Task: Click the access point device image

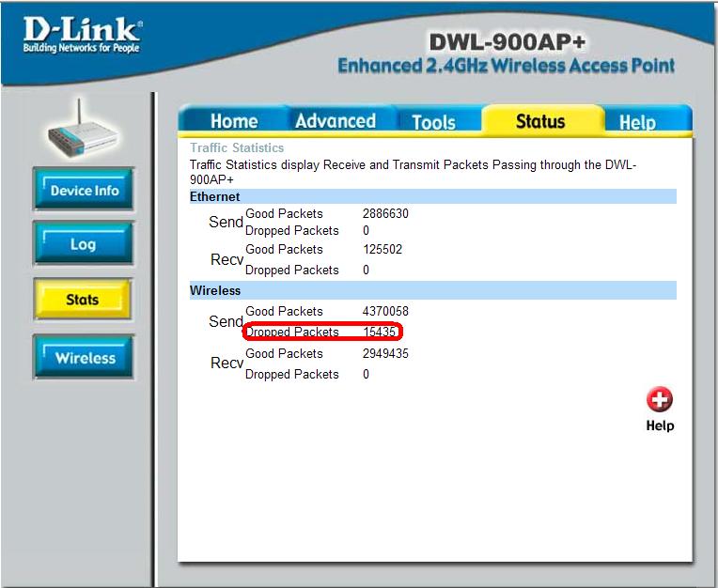Action: [83, 132]
